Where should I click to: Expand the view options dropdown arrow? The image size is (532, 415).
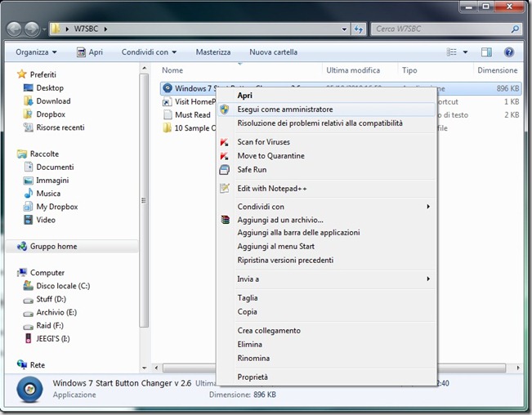pyautogui.click(x=466, y=52)
